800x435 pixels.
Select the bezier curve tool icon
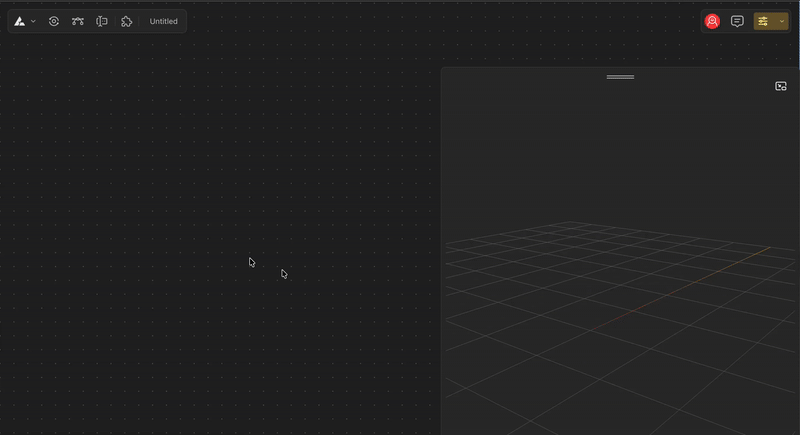click(x=78, y=21)
